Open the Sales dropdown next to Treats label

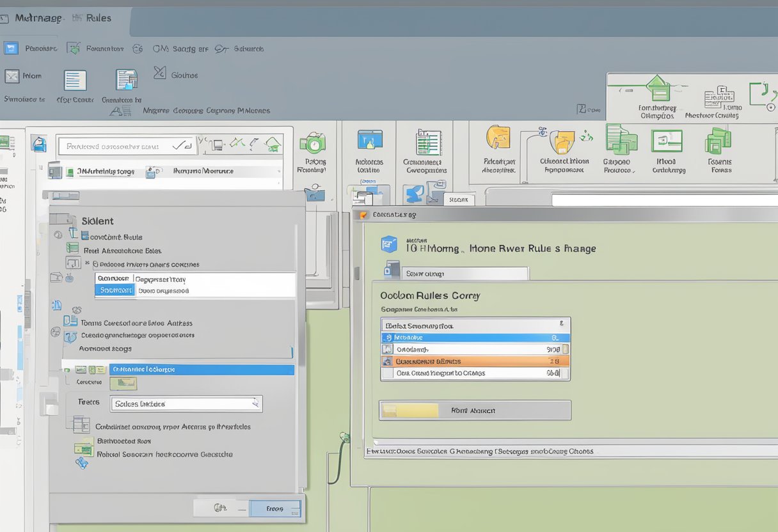tap(186, 403)
